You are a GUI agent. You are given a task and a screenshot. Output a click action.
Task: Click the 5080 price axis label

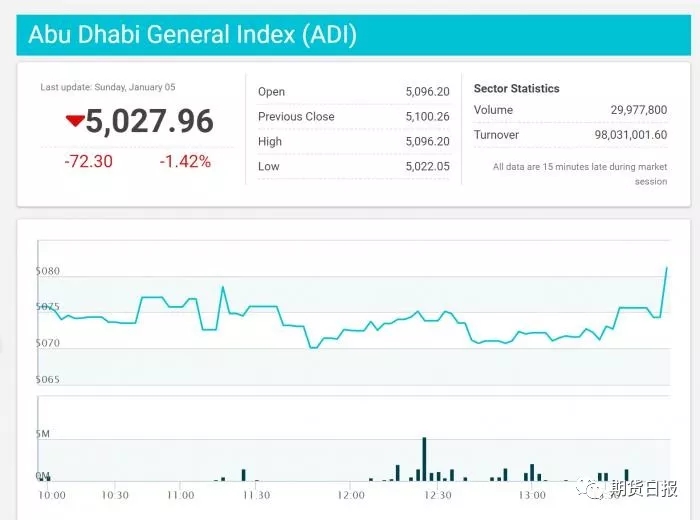(48, 271)
